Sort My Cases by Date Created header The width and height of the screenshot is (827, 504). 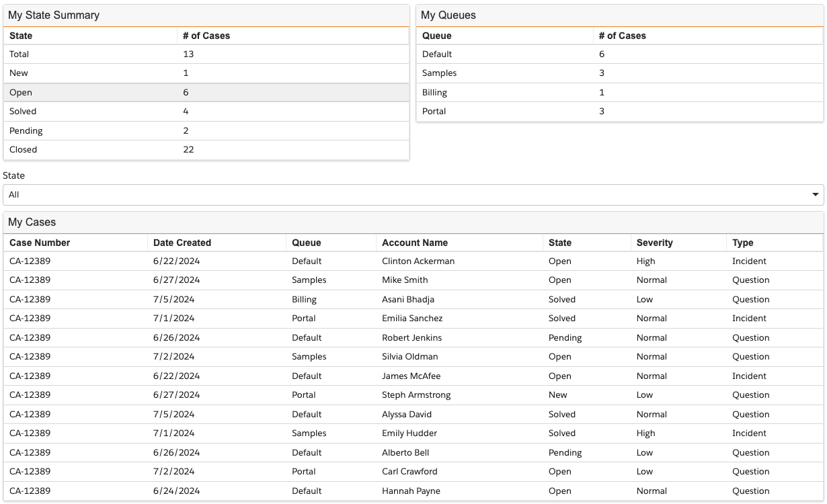click(x=182, y=243)
